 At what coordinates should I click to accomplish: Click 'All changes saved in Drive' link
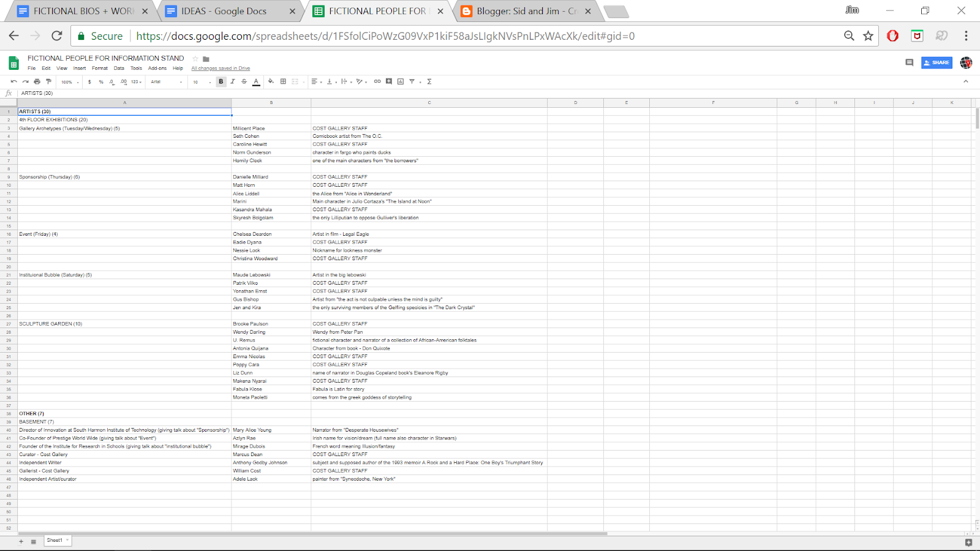point(221,69)
